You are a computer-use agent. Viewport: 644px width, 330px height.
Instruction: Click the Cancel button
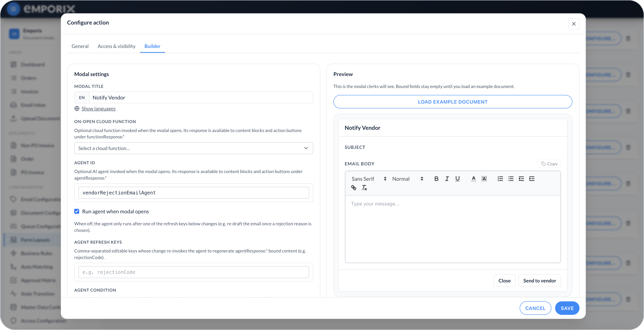tap(535, 308)
